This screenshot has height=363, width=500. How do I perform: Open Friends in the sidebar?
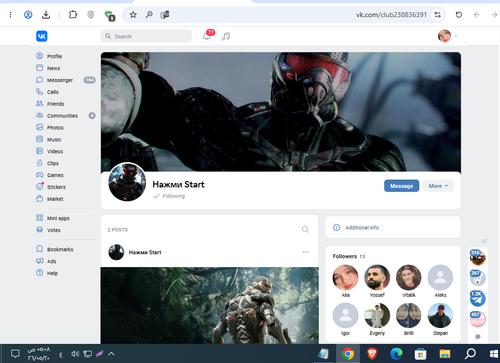pos(55,104)
